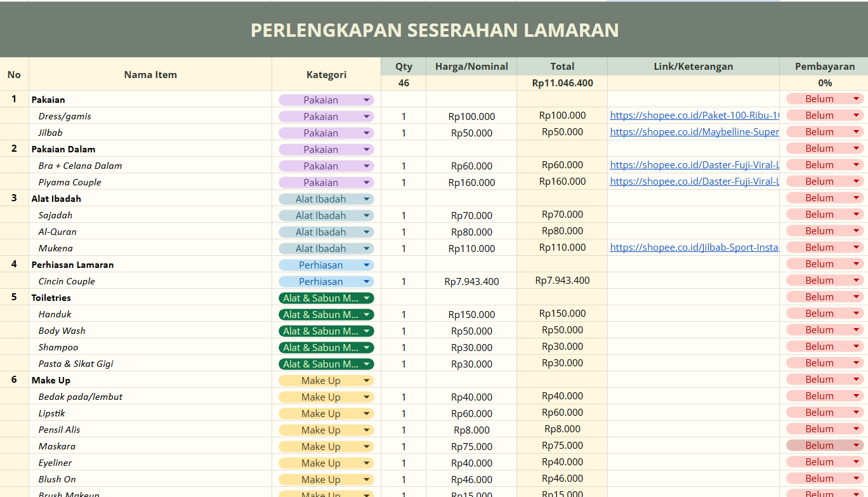
Task: Select grand total cell Rp11.046.400
Action: click(x=562, y=83)
